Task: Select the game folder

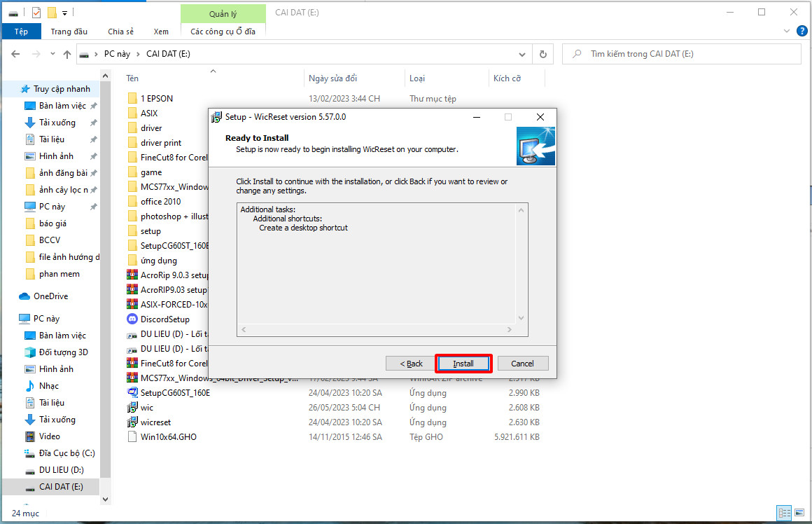Action: pyautogui.click(x=151, y=172)
